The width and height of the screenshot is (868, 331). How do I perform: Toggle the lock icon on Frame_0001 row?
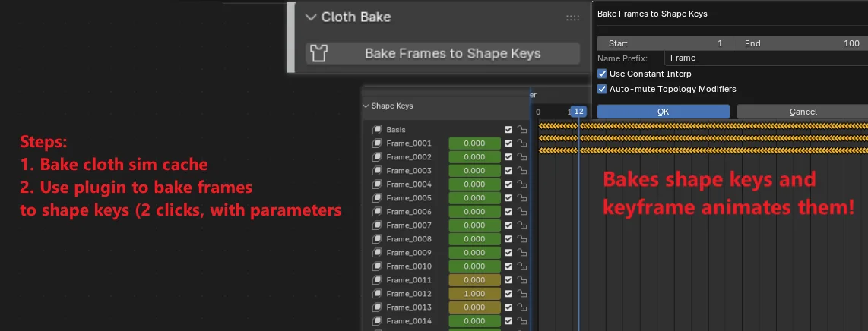tap(521, 143)
